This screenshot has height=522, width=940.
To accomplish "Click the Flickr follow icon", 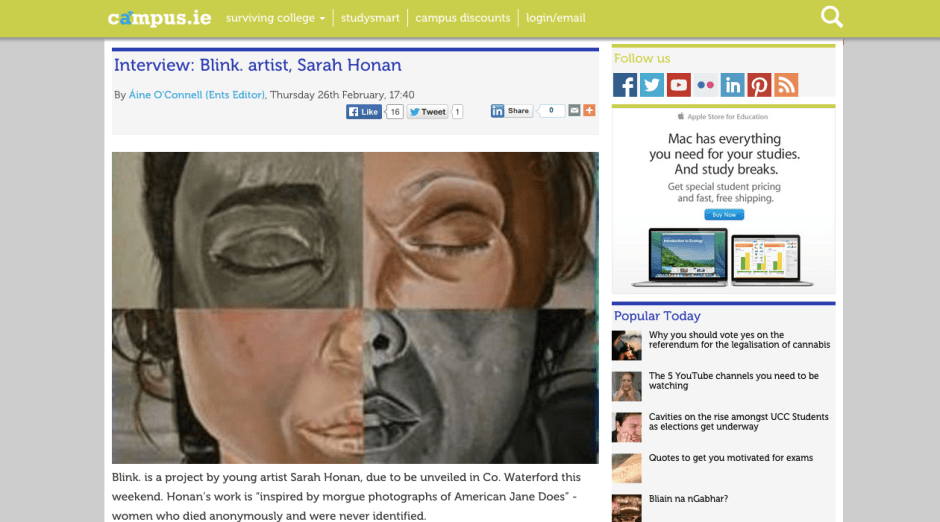I will click(x=706, y=85).
